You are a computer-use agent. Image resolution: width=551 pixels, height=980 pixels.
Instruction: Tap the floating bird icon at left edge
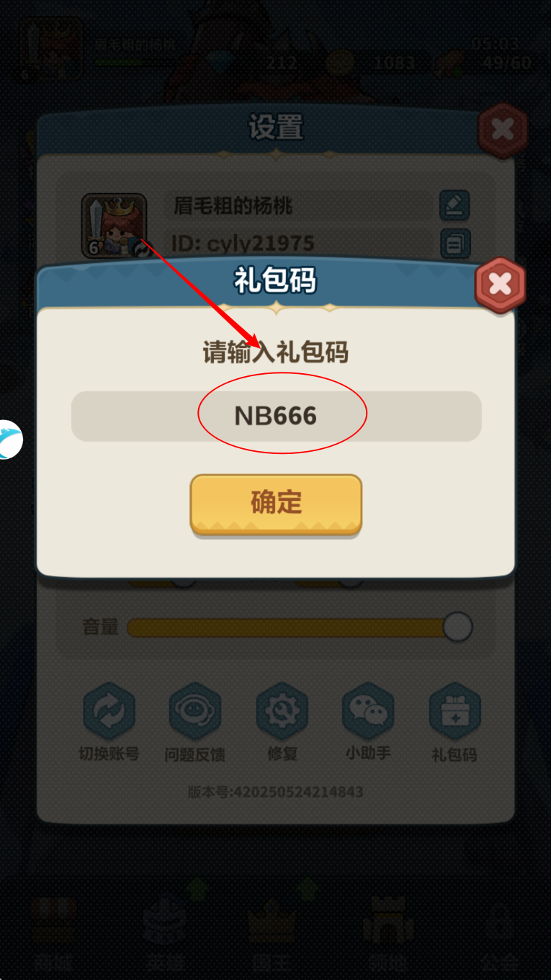tap(10, 440)
